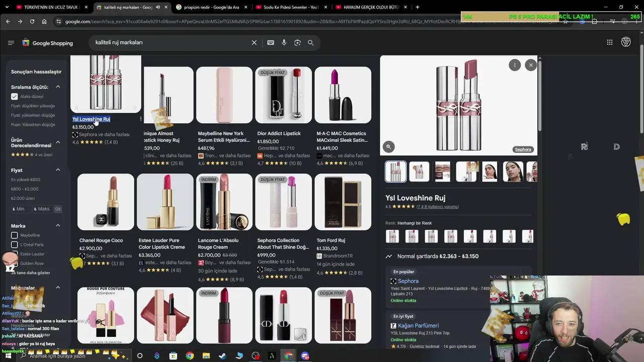Screen dimensions: 644x362
Task: Select the third color swatch under Renk
Action: point(431,236)
